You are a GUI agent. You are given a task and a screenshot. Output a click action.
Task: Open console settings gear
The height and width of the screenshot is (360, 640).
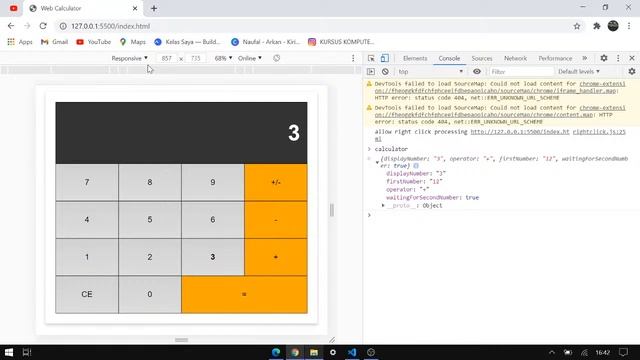tap(632, 71)
